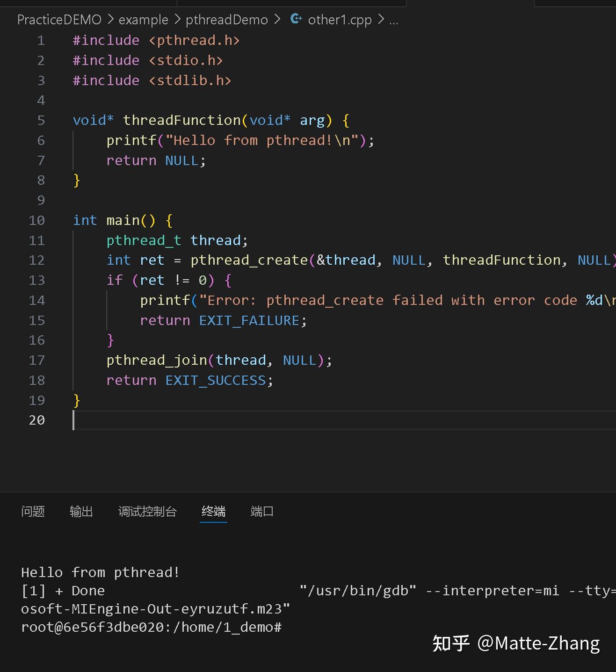The width and height of the screenshot is (616, 672).
Task: Click on the pthread_join function call
Action: click(x=157, y=360)
